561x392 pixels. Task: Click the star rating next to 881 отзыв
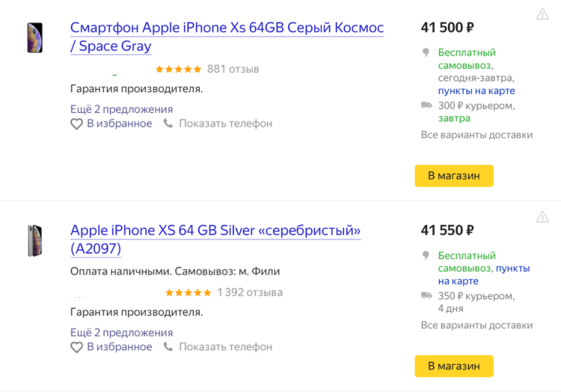coord(179,69)
